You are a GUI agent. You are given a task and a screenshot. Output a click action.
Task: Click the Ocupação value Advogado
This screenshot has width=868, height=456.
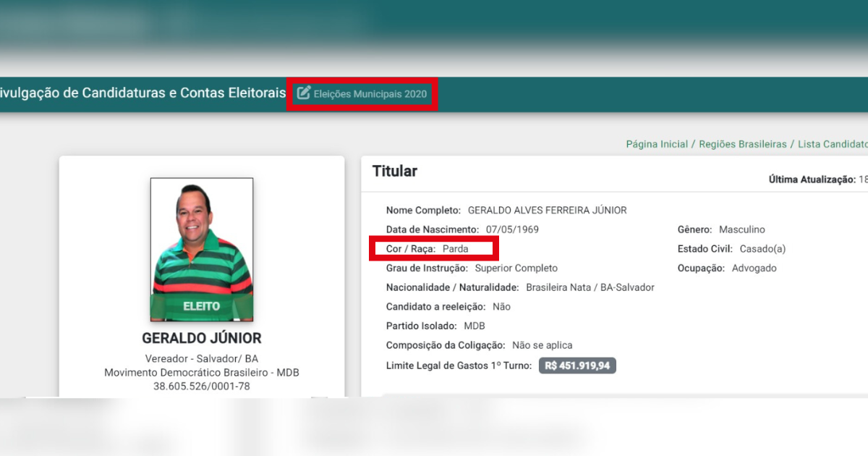754,268
